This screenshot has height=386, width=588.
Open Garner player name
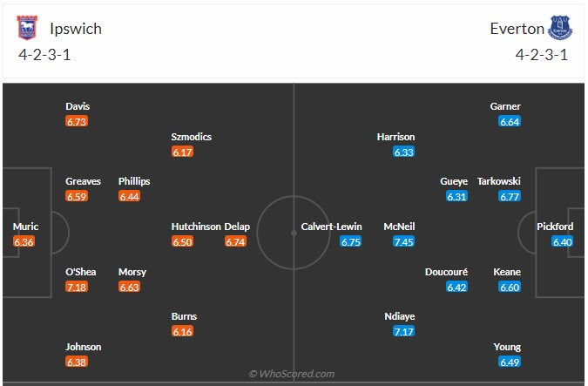pyautogui.click(x=505, y=106)
